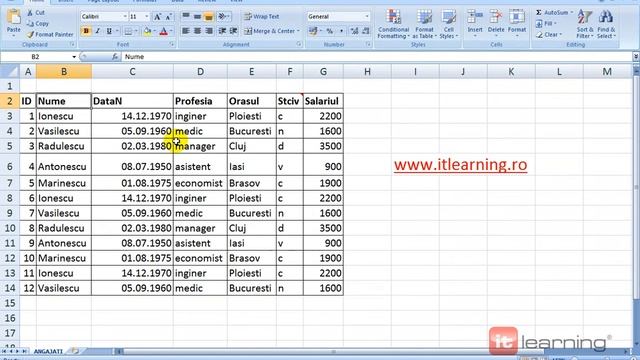
Task: Activate the Format Painter
Action: (50, 35)
